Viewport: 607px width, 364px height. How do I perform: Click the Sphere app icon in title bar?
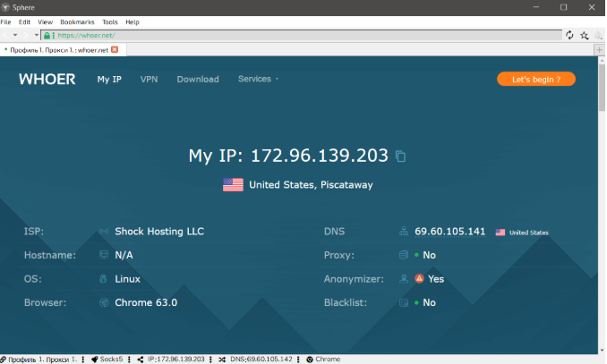5,7
